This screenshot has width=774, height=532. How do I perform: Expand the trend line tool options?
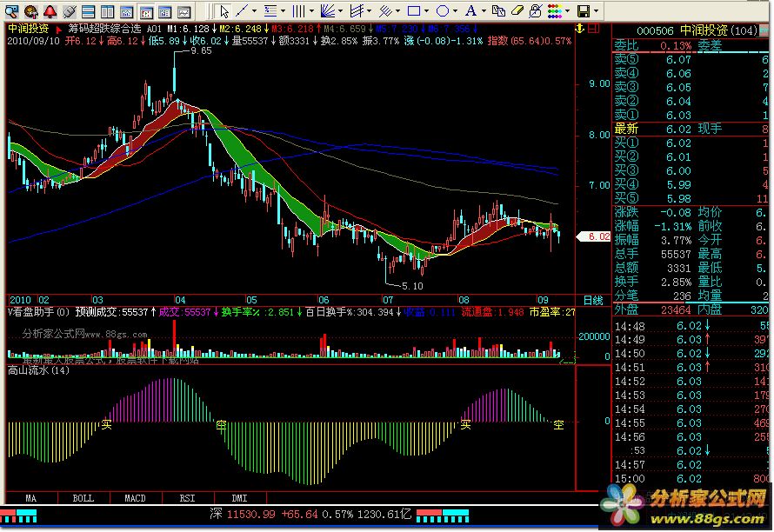[254, 10]
